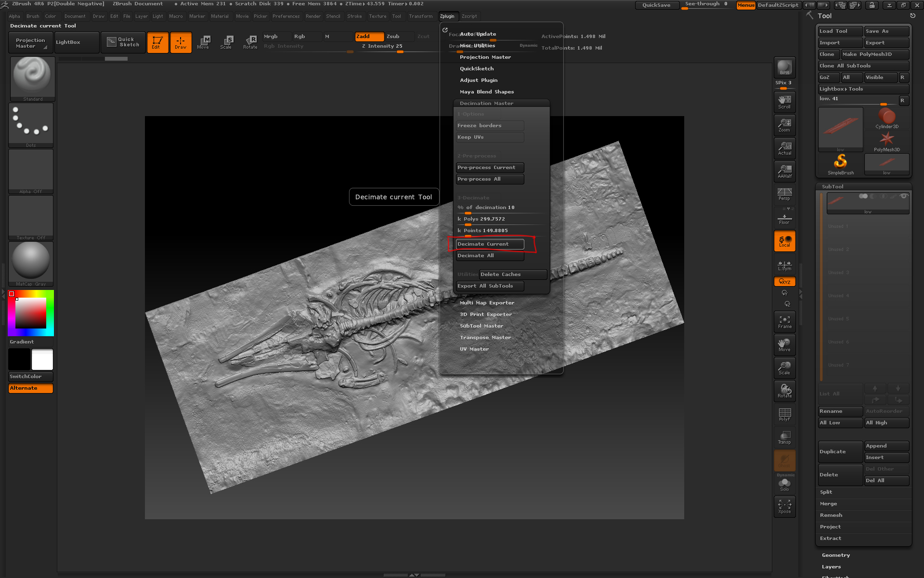Viewport: 924px width, 578px height.
Task: Toggle the Floor grid
Action: 784,217
